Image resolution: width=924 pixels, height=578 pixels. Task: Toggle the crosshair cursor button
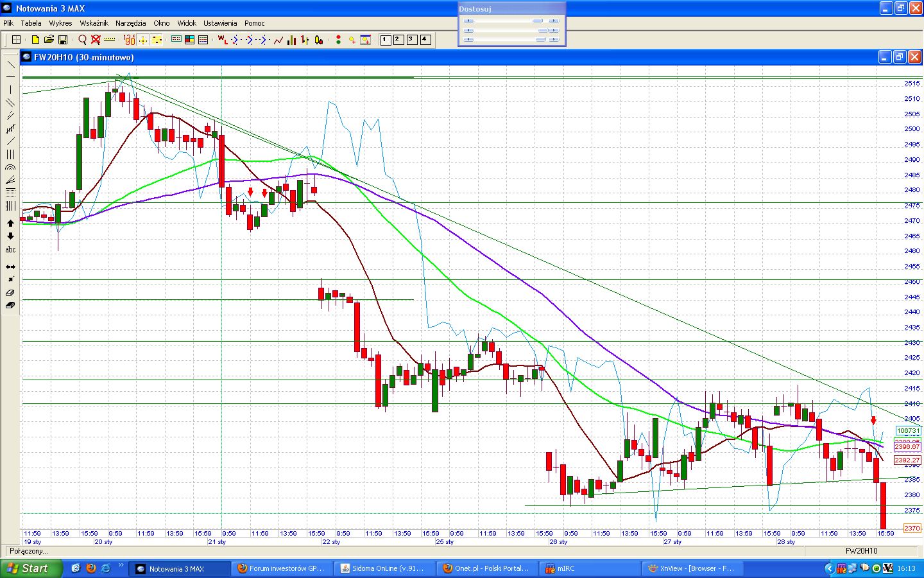143,40
